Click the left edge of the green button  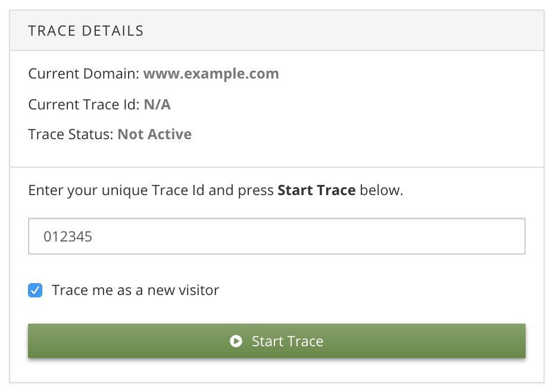pyautogui.click(x=35, y=341)
